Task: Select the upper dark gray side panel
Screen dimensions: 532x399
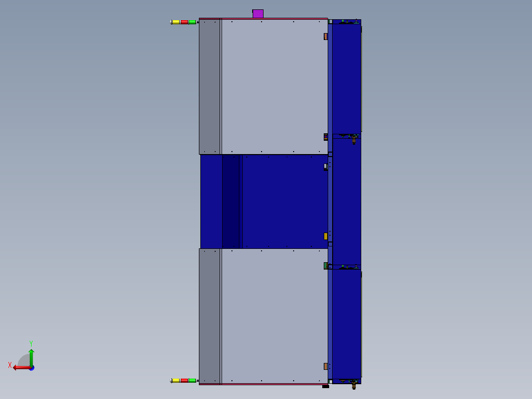Action: tap(209, 86)
